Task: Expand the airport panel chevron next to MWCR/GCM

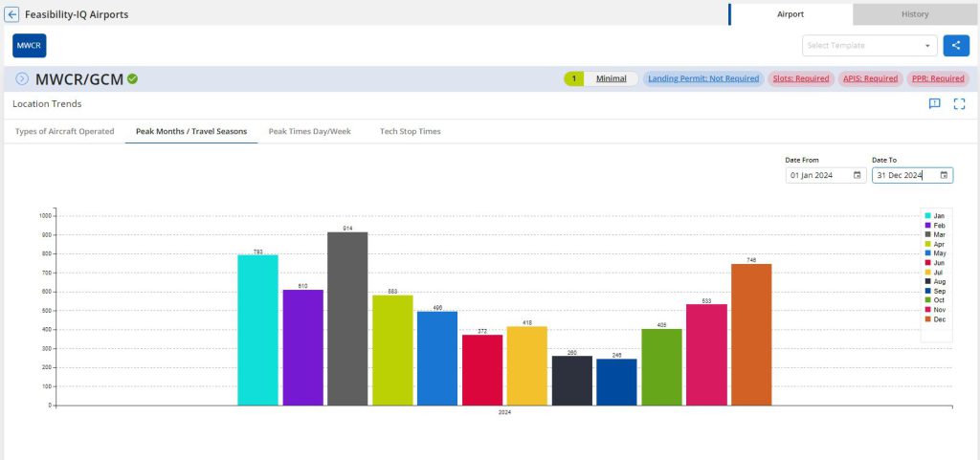Action: tap(22, 78)
